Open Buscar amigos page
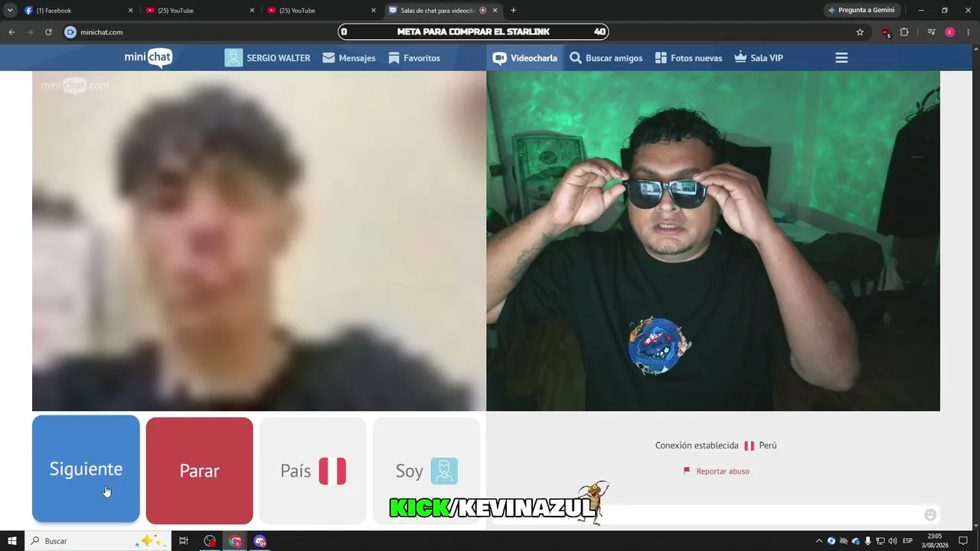980x551 pixels. (606, 58)
